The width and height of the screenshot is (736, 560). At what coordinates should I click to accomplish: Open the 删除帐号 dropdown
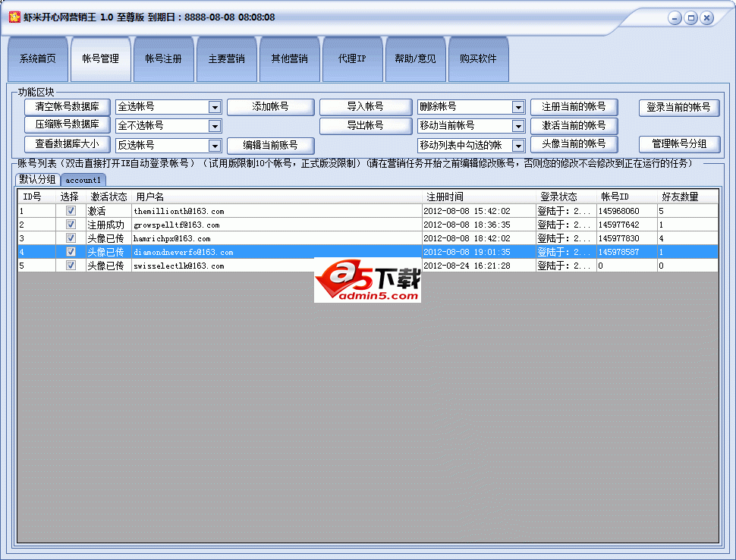(517, 108)
